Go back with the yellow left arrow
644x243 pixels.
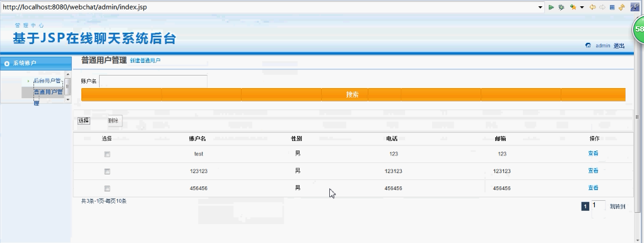click(x=592, y=7)
